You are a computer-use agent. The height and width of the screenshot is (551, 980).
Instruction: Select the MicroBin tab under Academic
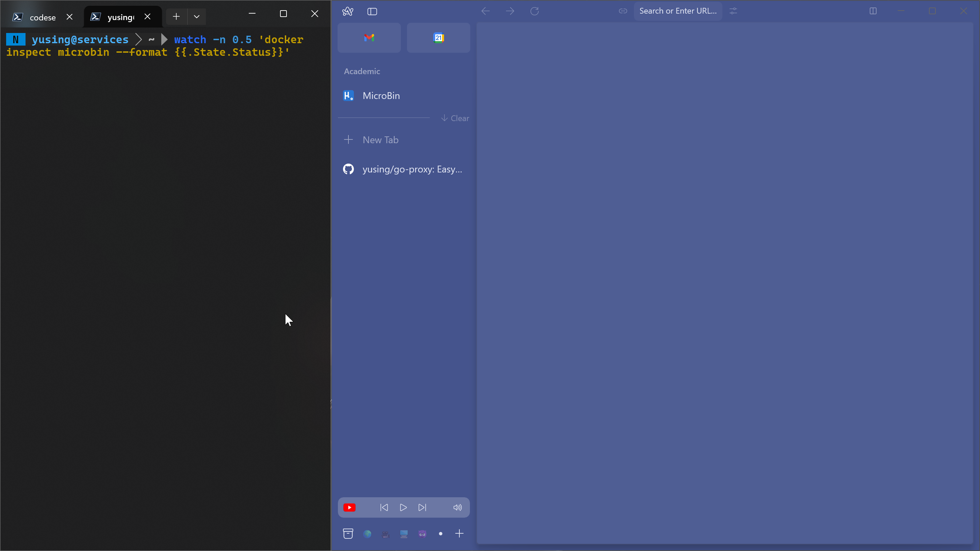(x=381, y=96)
